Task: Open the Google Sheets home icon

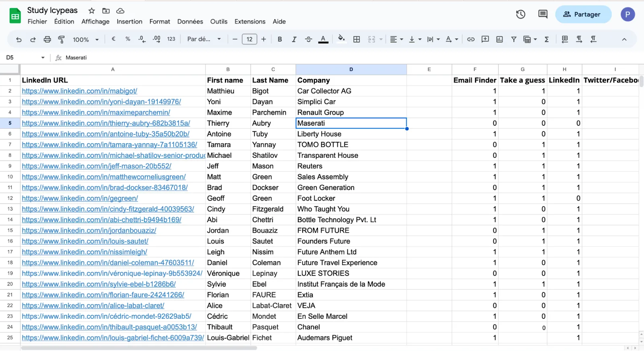Action: (15, 16)
